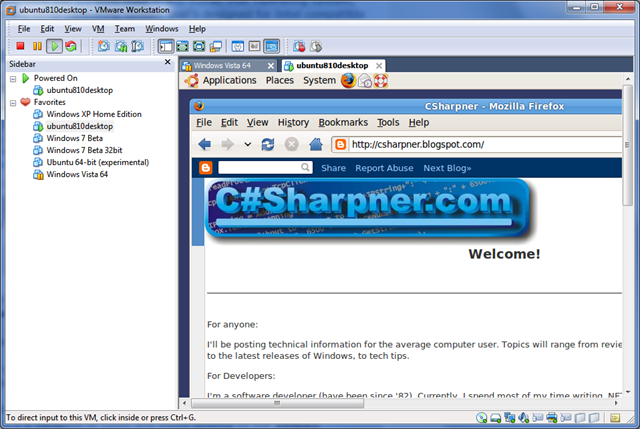Launch Firefox from the Ubuntu panel
This screenshot has height=429, width=640.
[x=348, y=80]
